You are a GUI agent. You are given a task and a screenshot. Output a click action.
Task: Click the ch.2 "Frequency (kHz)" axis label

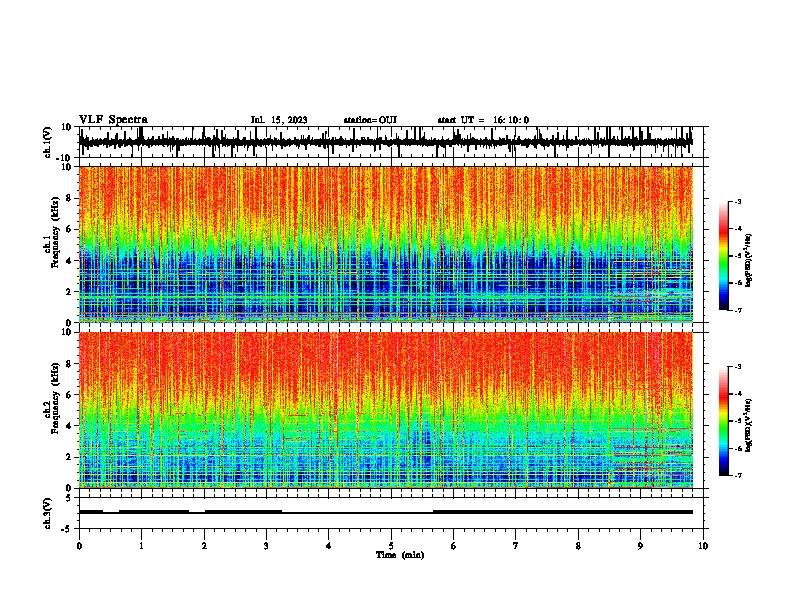click(56, 398)
